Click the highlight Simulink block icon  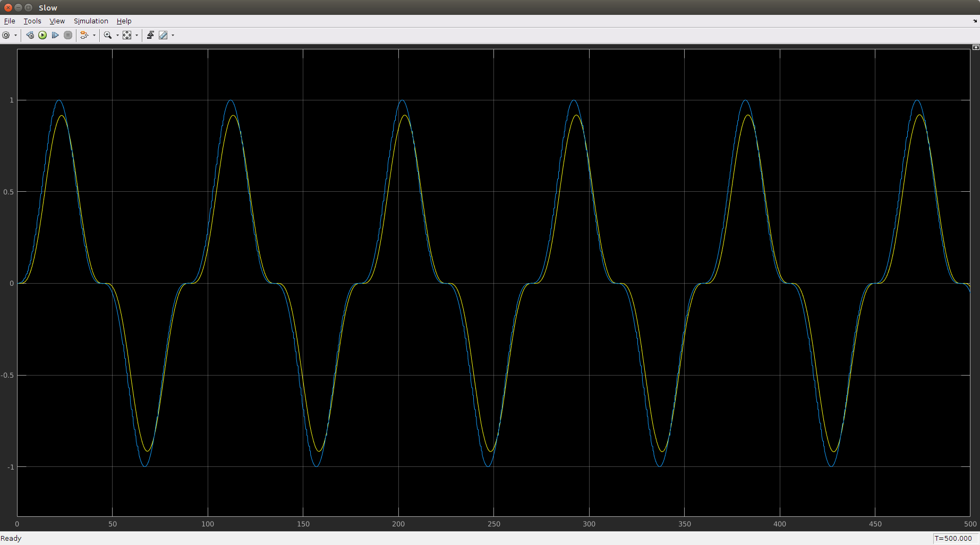pos(84,35)
